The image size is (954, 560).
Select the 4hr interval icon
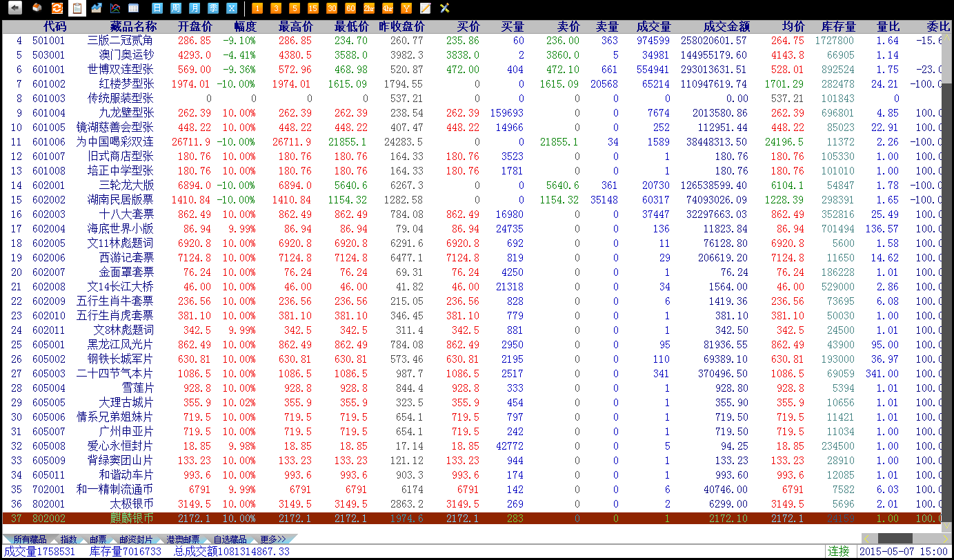click(x=388, y=8)
